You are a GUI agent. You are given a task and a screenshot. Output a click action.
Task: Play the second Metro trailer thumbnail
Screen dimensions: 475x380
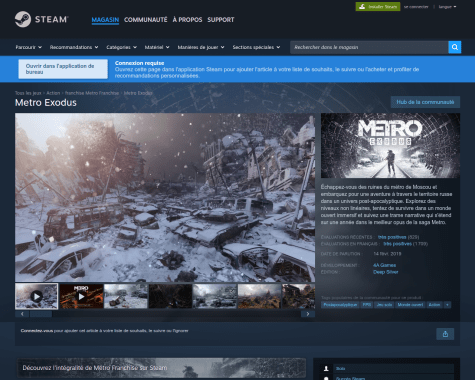click(81, 296)
